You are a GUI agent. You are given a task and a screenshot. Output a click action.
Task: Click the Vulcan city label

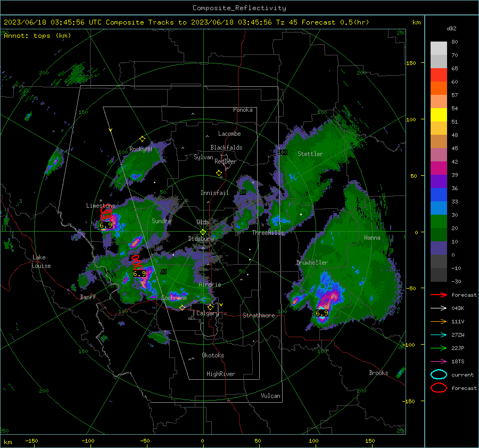[x=271, y=396]
